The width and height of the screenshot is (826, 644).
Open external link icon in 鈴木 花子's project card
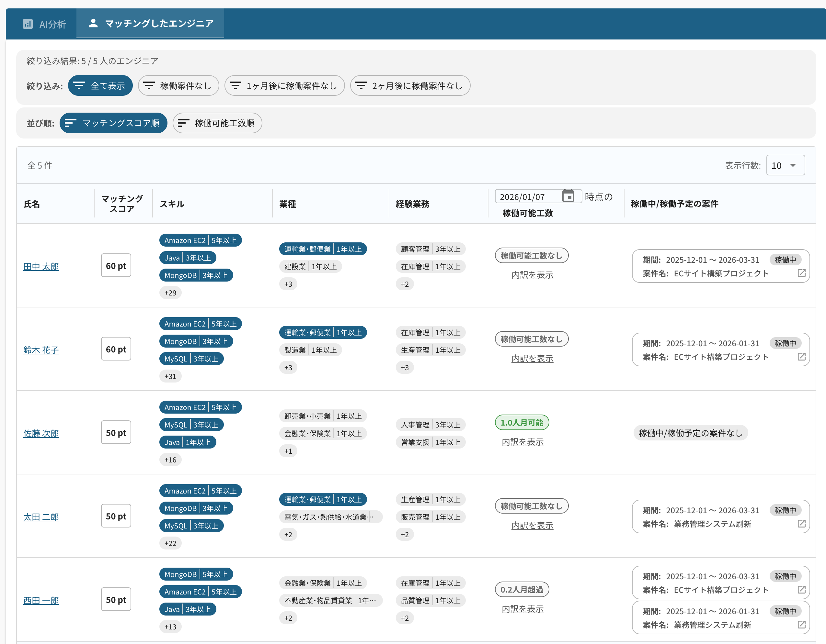(x=801, y=357)
